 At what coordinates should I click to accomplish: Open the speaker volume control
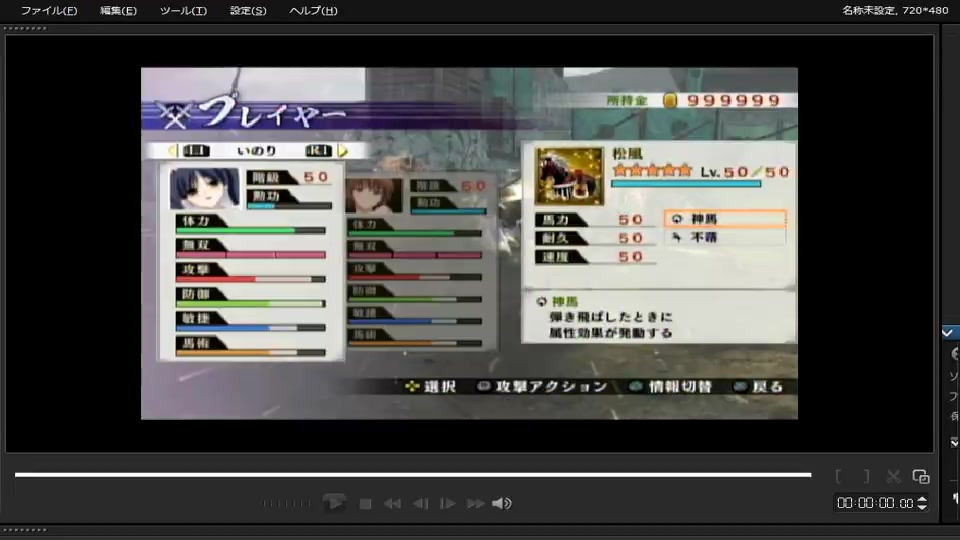501,504
